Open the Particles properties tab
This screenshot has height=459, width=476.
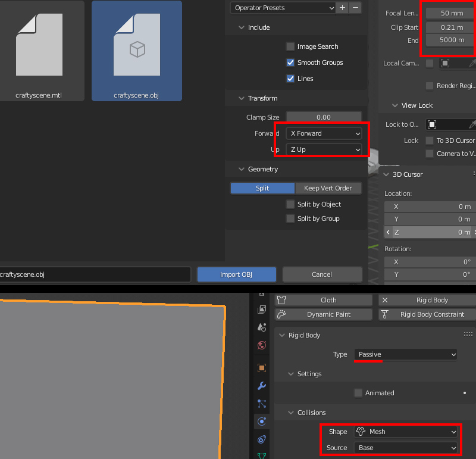point(262,404)
